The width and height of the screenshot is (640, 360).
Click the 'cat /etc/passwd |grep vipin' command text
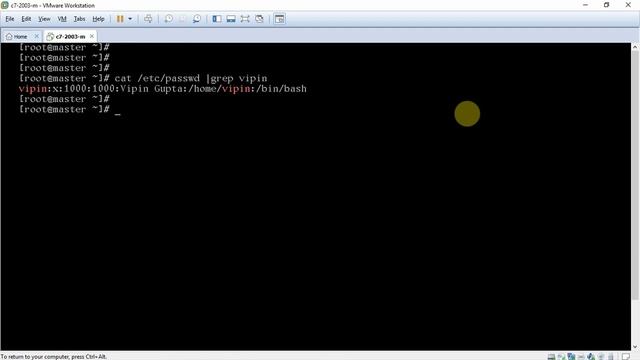click(x=191, y=78)
